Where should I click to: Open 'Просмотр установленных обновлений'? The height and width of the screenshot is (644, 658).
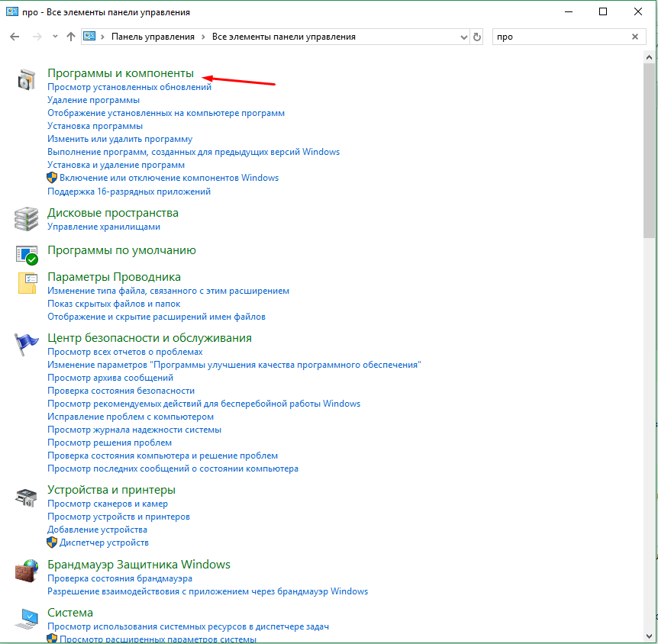129,87
